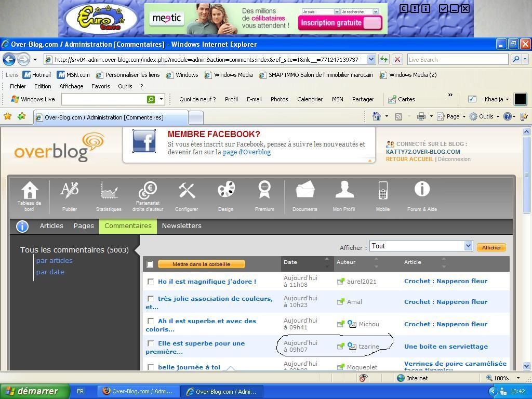Open the Afficher 'Tout' dropdown
The image size is (532, 399).
(468, 246)
